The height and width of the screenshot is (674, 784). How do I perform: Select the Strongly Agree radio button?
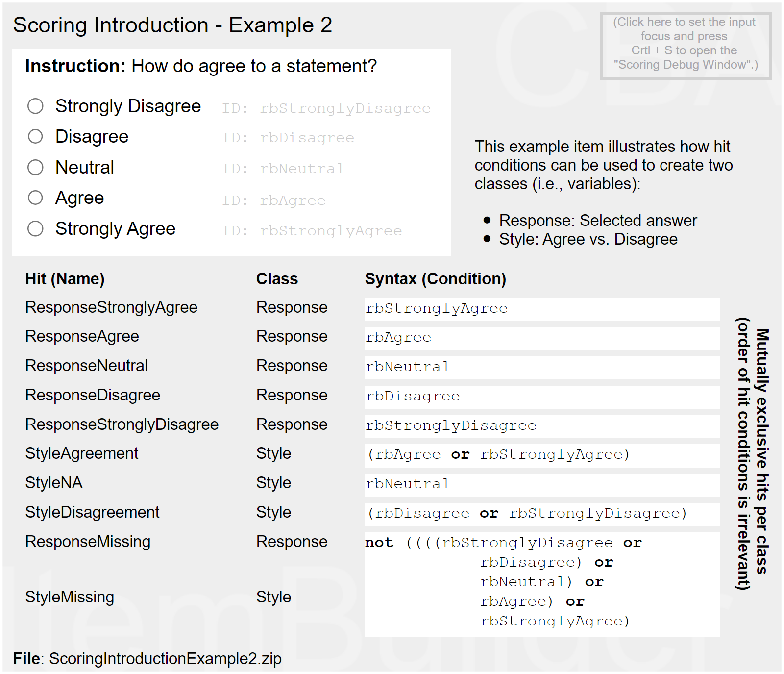35,228
